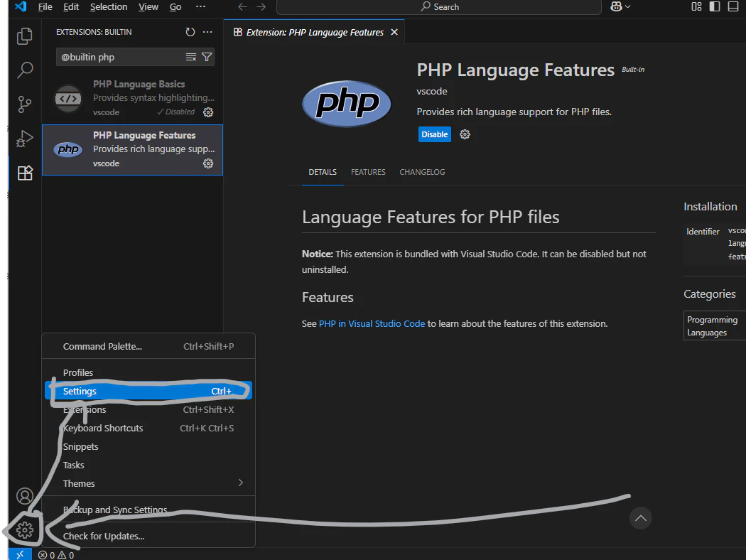This screenshot has height=560, width=746.
Task: Switch to the DETAILS tab
Action: coord(323,172)
